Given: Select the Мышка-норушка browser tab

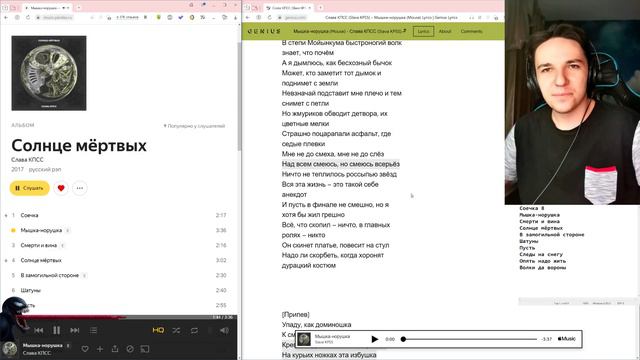Looking at the screenshot, I should coord(47,8).
